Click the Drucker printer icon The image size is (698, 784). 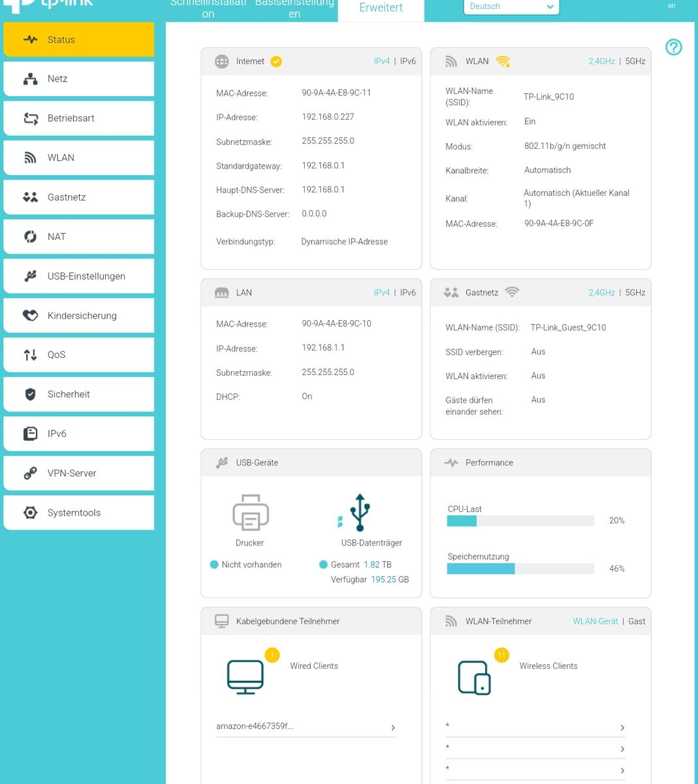(251, 513)
